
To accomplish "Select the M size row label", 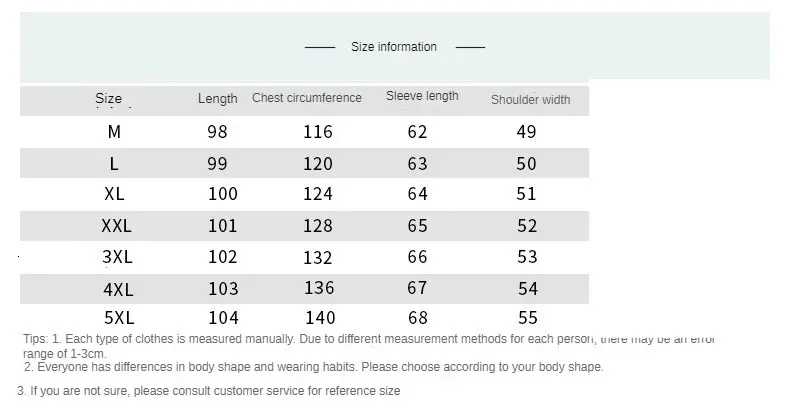I will click(114, 131).
